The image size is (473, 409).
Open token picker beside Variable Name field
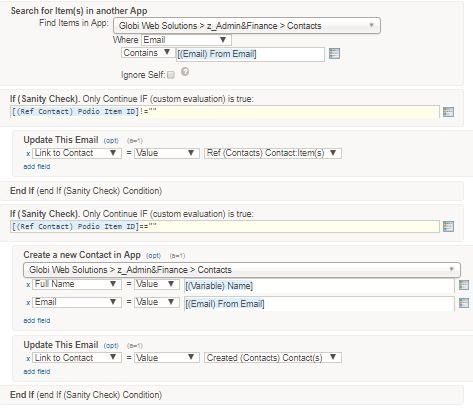pyautogui.click(x=464, y=285)
